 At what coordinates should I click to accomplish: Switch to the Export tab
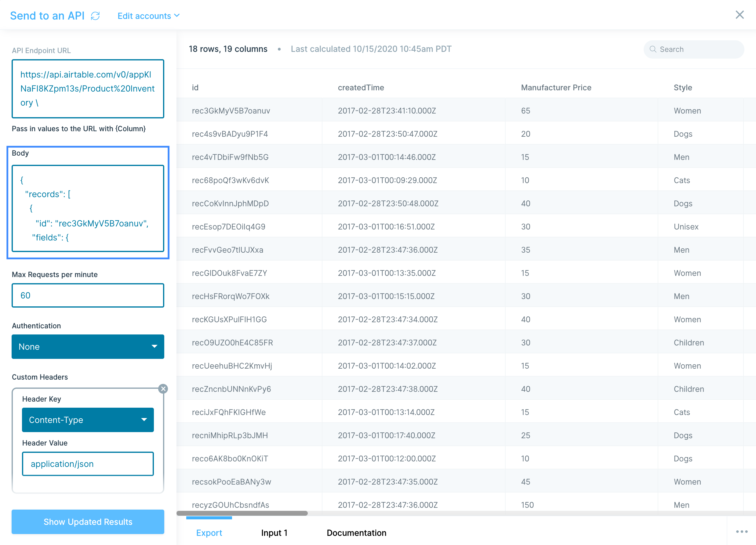[x=209, y=532]
